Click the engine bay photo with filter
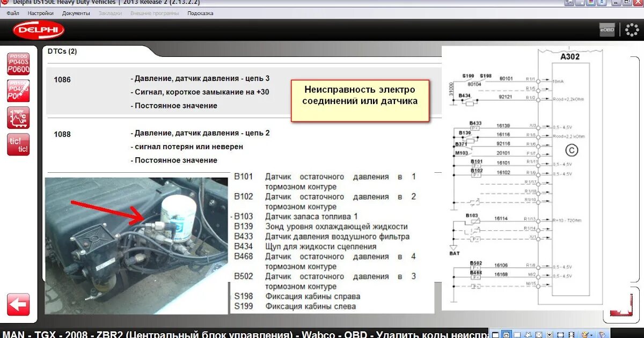This screenshot has height=338, width=644. 136,246
